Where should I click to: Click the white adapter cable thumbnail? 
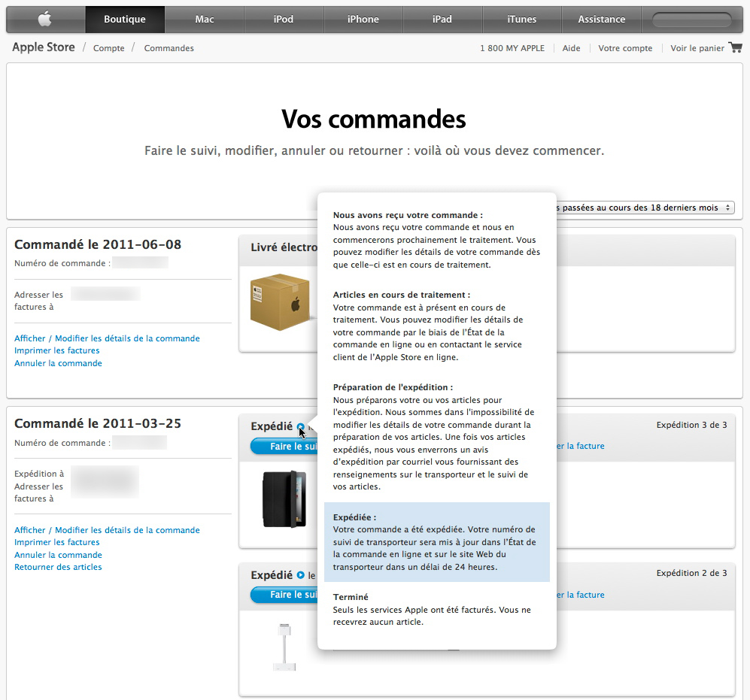(x=284, y=647)
